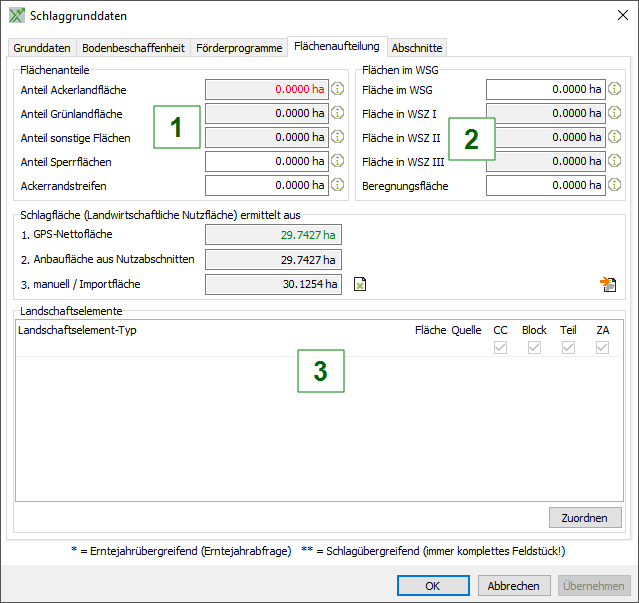Toggle the Block column checkbox
The width and height of the screenshot is (639, 603).
pos(534,347)
